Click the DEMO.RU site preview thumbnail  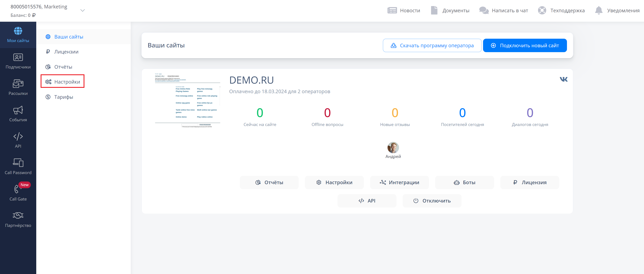[187, 100]
